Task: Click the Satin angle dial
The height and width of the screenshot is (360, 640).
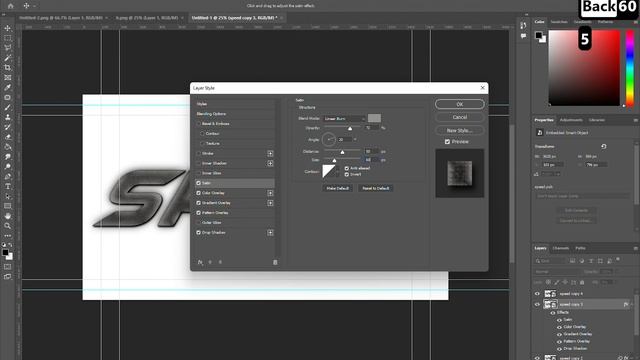Action: pyautogui.click(x=329, y=140)
